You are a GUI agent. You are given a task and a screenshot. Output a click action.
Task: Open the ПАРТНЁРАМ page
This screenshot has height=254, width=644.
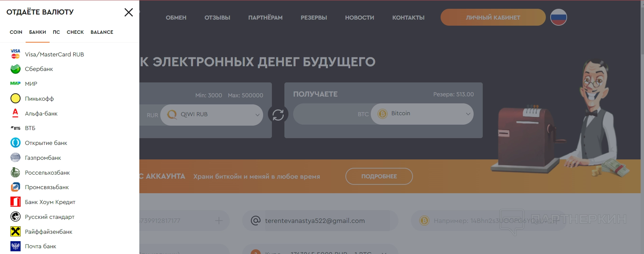265,18
